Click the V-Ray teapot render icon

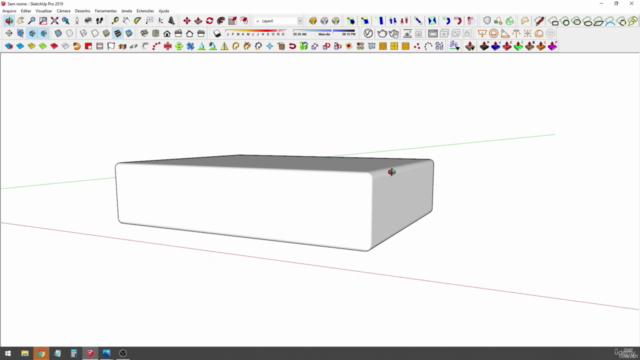tap(382, 33)
